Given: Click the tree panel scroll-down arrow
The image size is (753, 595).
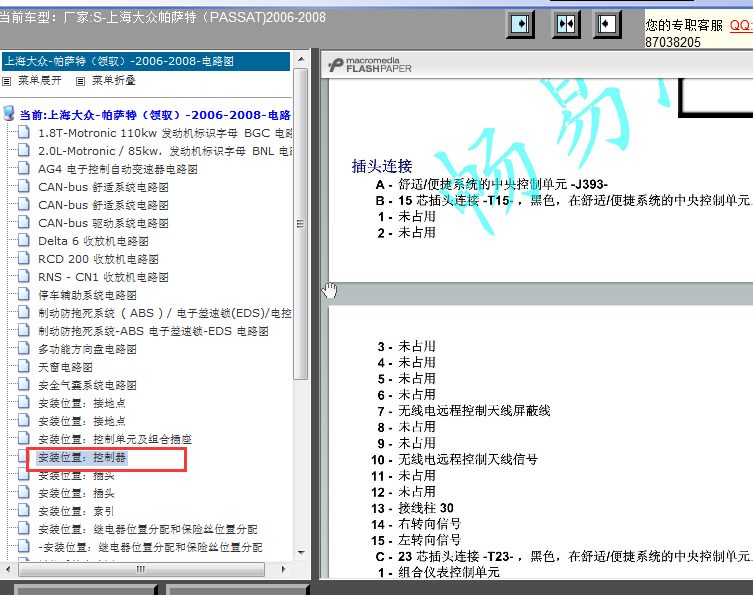Looking at the screenshot, I should pyautogui.click(x=301, y=553).
